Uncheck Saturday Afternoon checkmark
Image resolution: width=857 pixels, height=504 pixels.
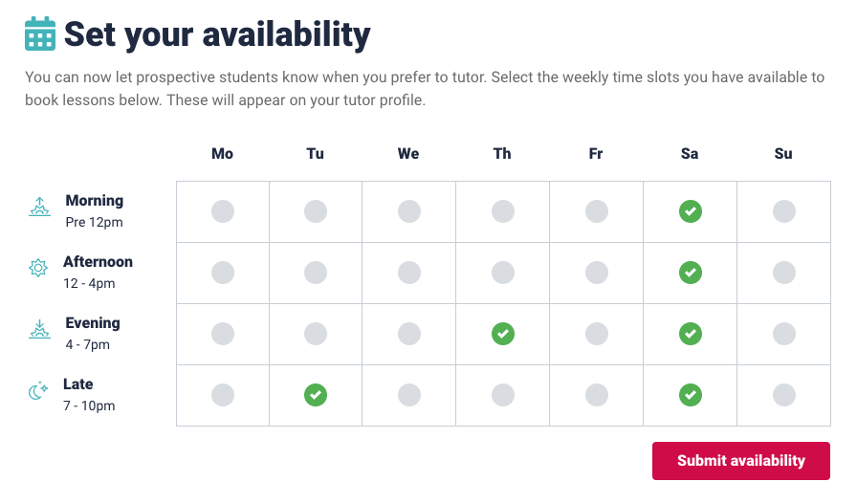click(691, 273)
